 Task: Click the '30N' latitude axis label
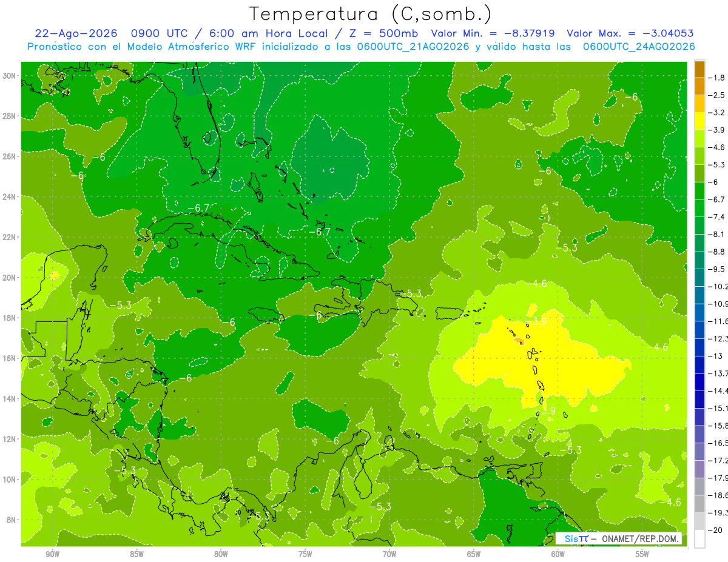tap(9, 76)
